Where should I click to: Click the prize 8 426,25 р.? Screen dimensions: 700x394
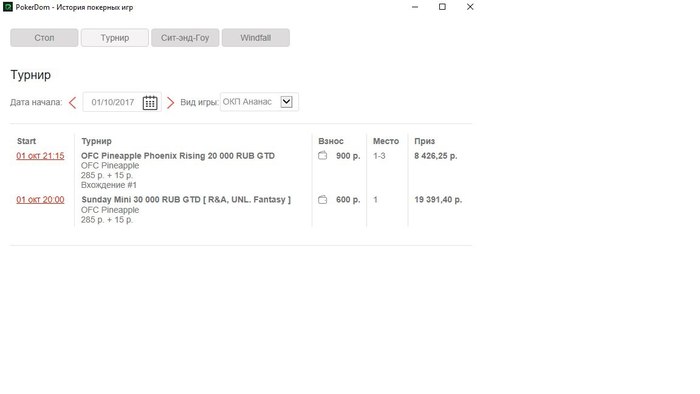[x=436, y=156]
